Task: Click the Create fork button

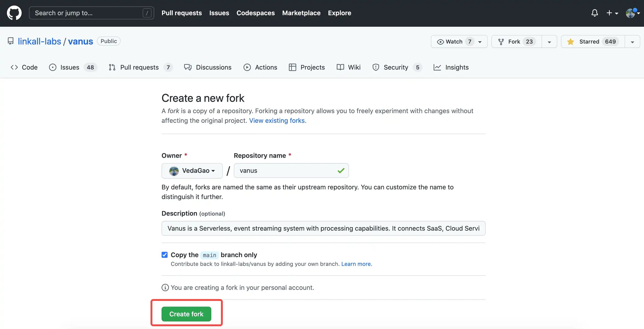Action: click(186, 314)
